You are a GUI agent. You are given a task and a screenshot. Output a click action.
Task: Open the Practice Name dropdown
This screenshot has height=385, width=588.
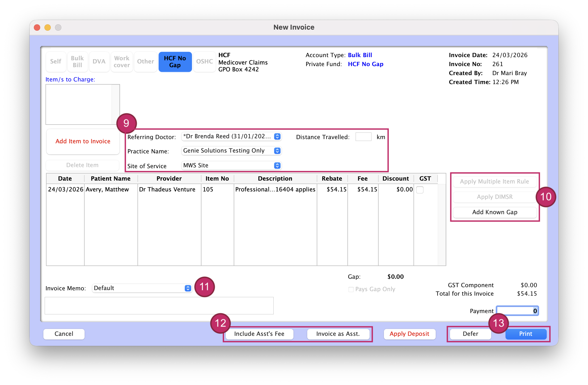coord(231,151)
